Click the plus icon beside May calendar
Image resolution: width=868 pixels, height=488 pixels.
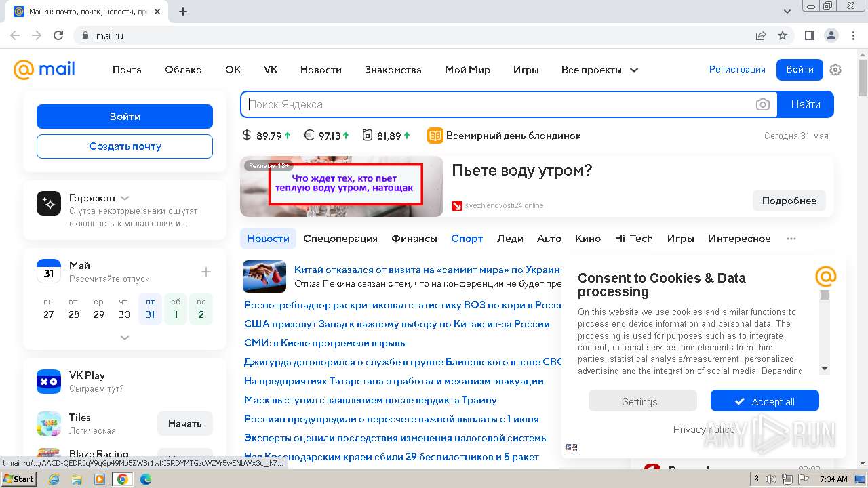point(206,272)
